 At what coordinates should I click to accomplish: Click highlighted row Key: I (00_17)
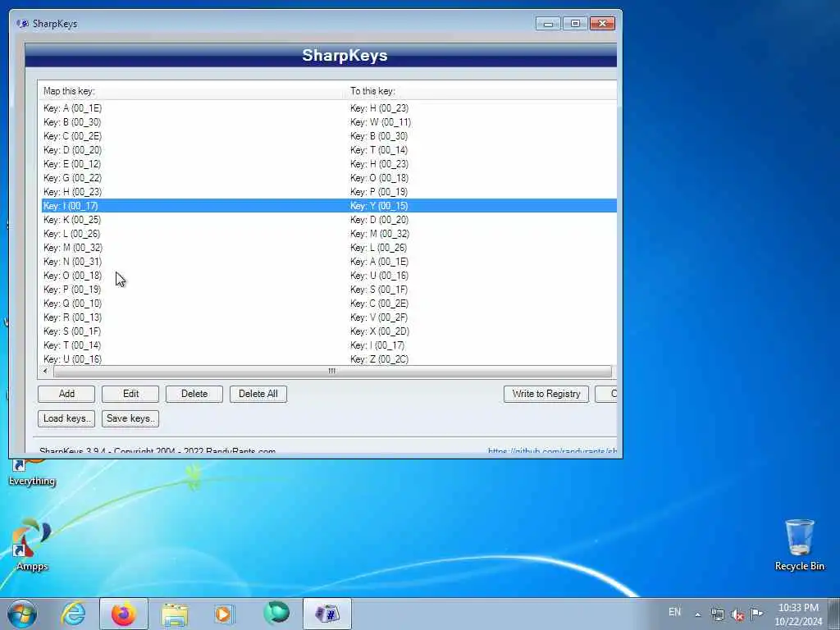329,206
